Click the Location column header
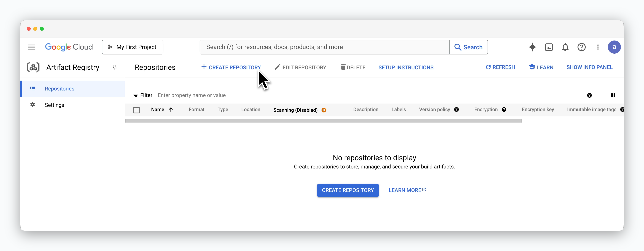The height and width of the screenshot is (251, 644). pos(251,109)
